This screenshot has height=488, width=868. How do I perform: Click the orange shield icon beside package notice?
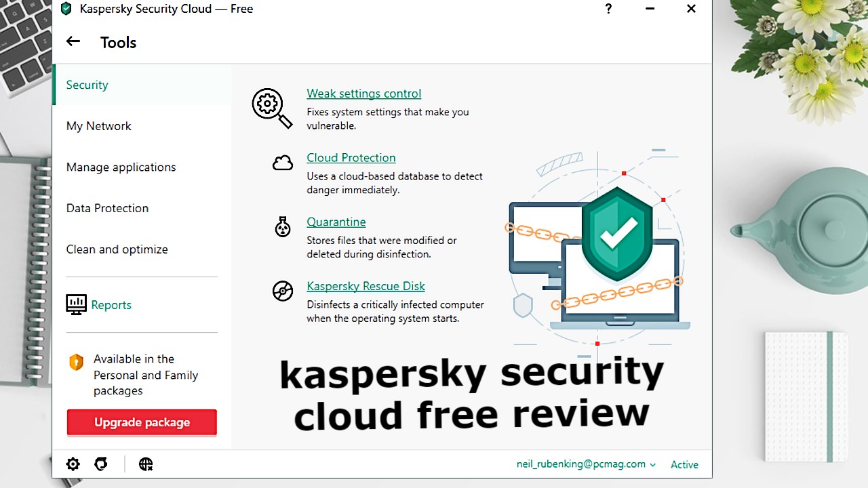(76, 362)
